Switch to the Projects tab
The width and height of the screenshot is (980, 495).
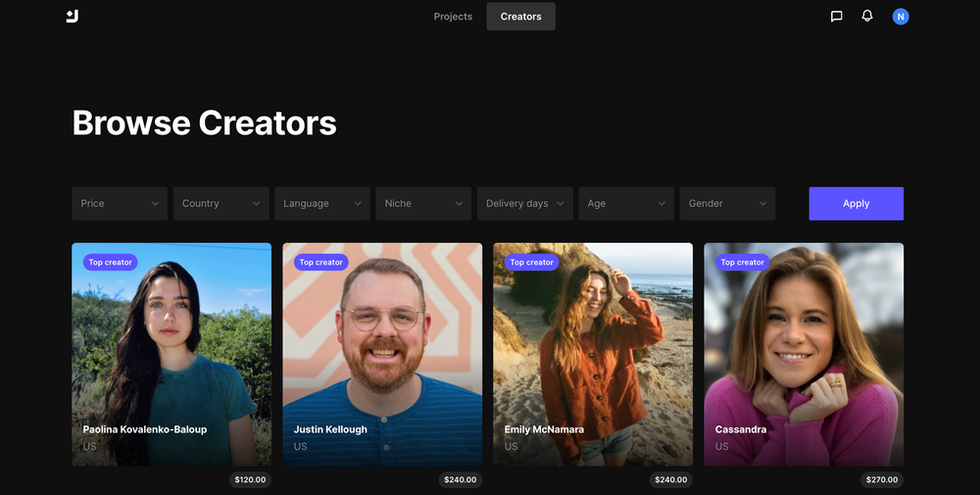453,17
